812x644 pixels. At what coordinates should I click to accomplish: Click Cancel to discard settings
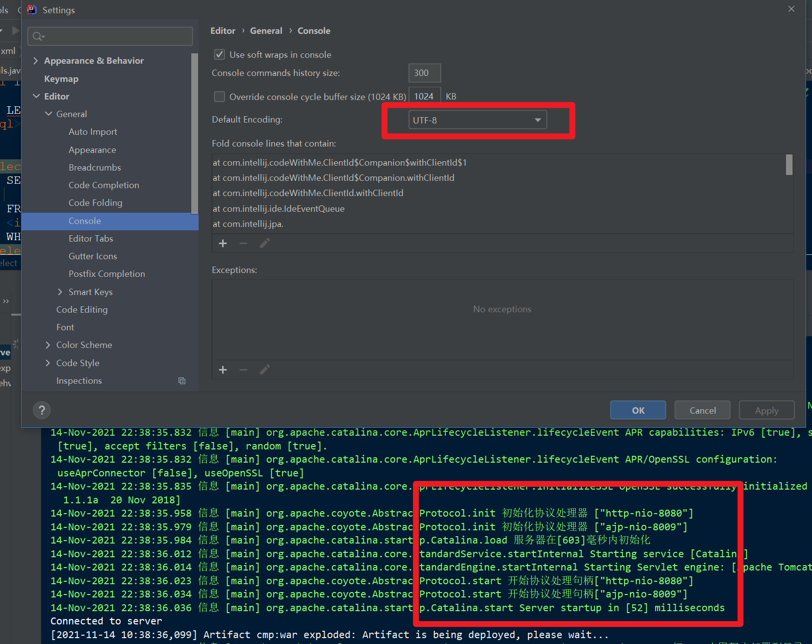703,410
